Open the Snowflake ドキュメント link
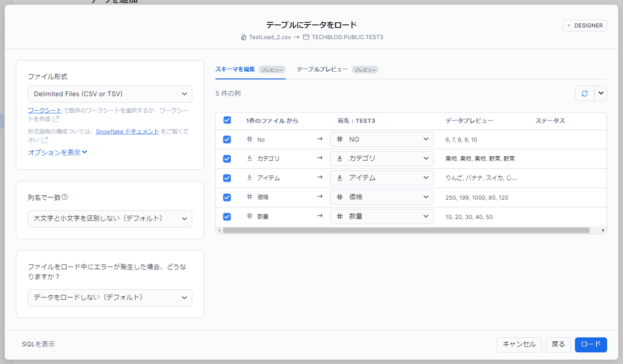The width and height of the screenshot is (623, 364). pyautogui.click(x=127, y=131)
